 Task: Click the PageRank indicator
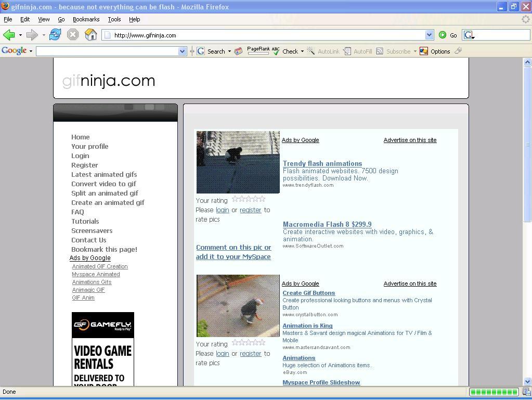(x=258, y=50)
